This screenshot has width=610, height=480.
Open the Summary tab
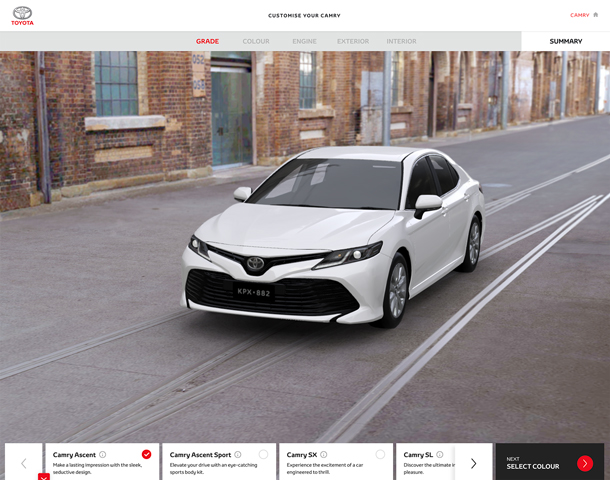[566, 41]
